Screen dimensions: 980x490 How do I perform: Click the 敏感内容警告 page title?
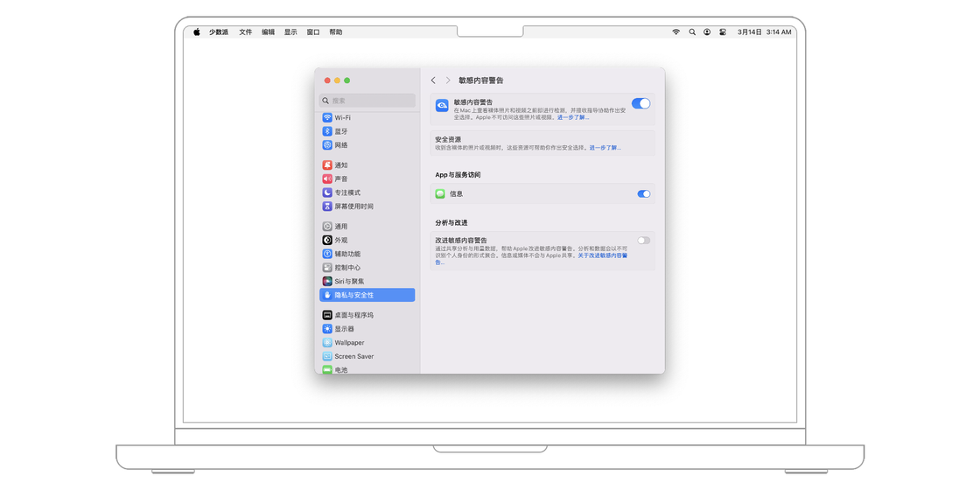coord(481,80)
